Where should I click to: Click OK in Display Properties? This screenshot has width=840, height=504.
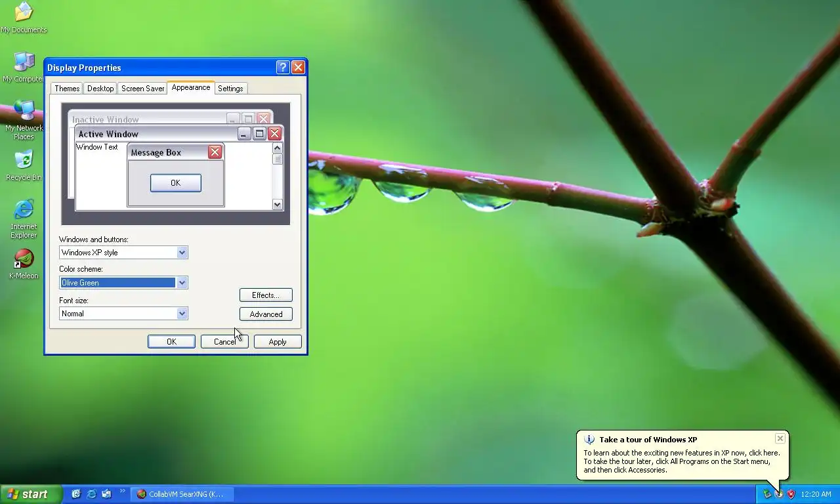pos(171,342)
